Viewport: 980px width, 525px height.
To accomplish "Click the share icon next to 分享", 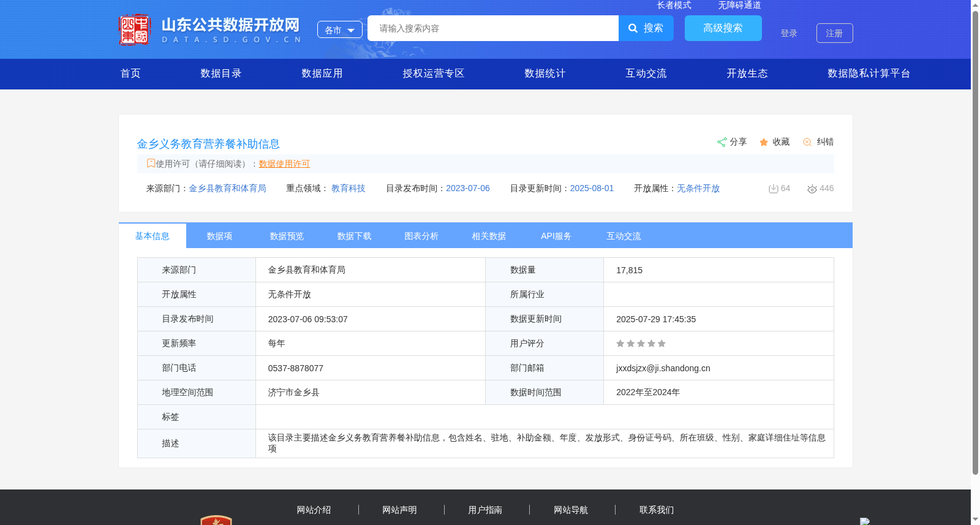I will [x=722, y=142].
